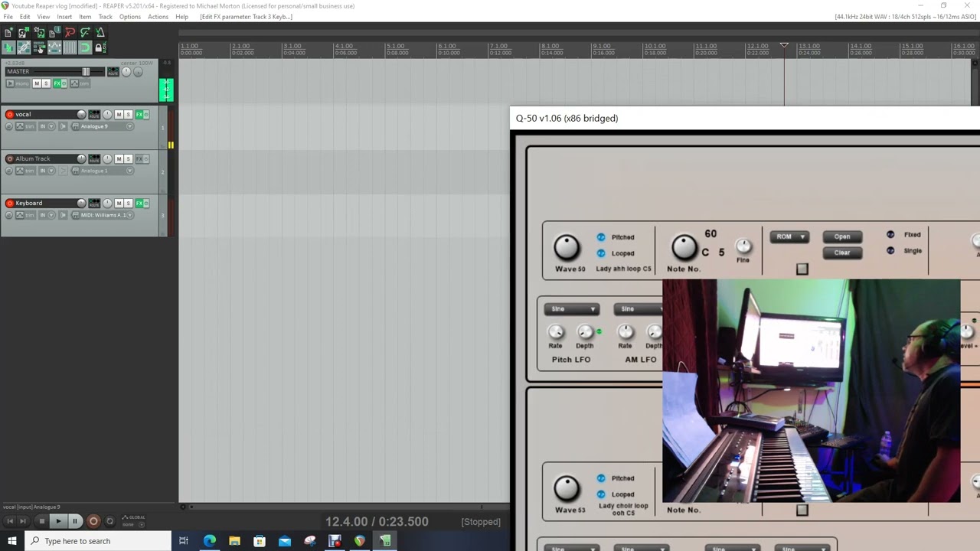Screen dimensions: 980x551
Task: Click the green Redo toolbar icon
Action: tap(85, 32)
